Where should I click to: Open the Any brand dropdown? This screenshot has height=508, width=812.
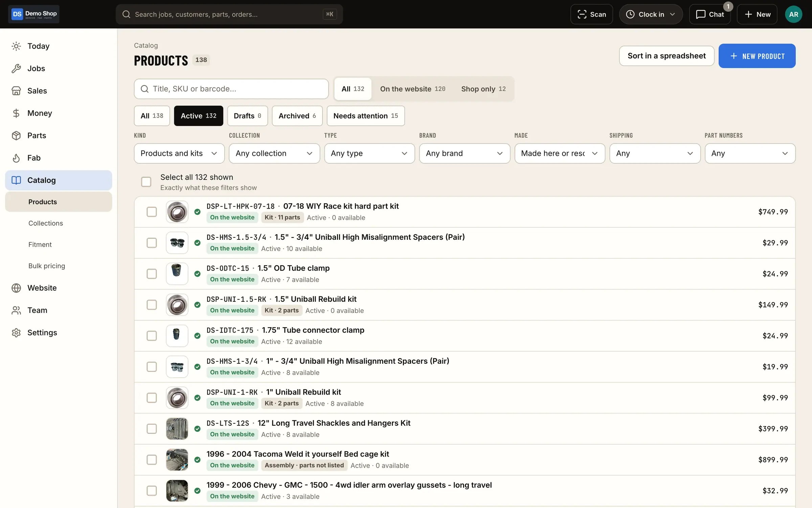click(x=465, y=153)
